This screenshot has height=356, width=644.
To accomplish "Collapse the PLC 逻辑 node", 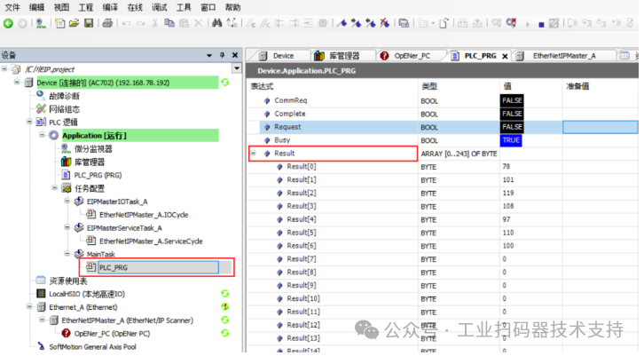I will point(29,122).
